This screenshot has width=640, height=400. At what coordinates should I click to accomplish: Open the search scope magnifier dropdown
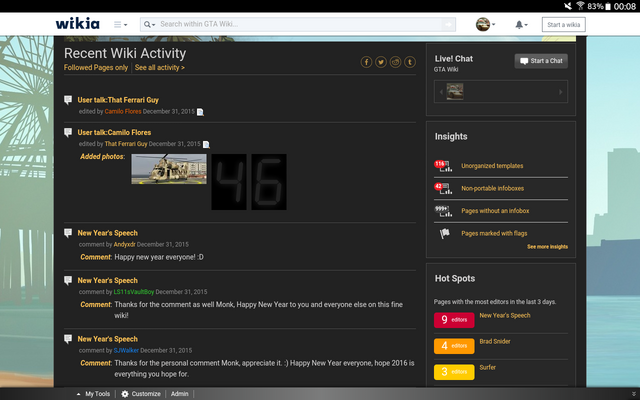point(149,24)
